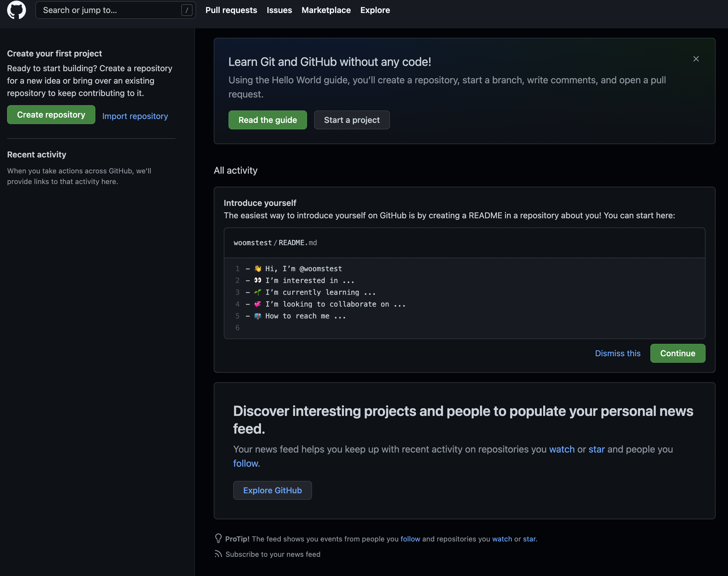728x576 pixels.
Task: Click the slash keyboard hint in search
Action: click(187, 10)
